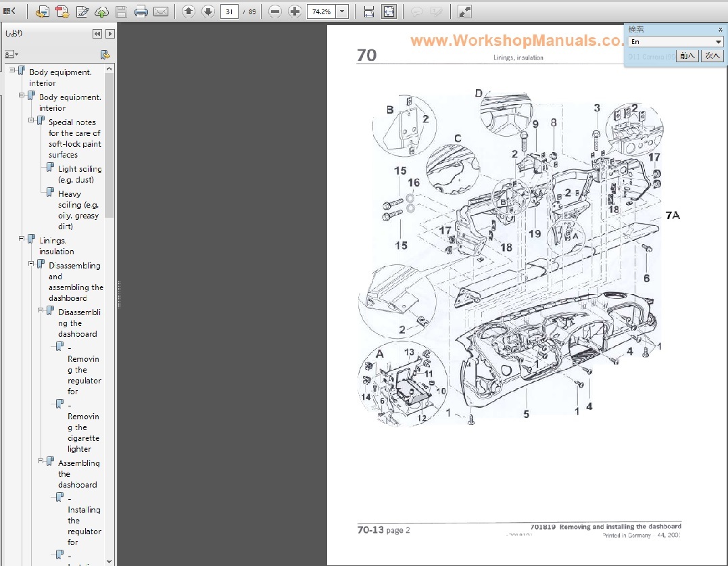The width and height of the screenshot is (728, 566).
Task: Click the current page number field
Action: coord(228,11)
